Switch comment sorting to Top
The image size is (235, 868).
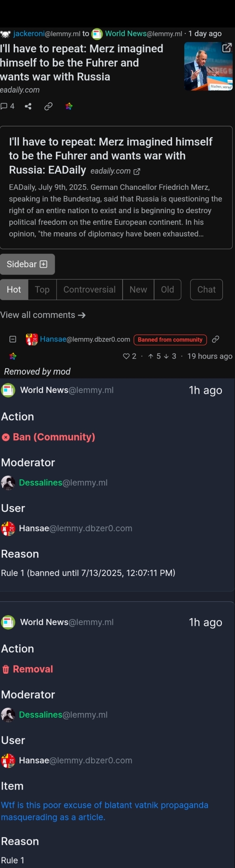pos(42,289)
